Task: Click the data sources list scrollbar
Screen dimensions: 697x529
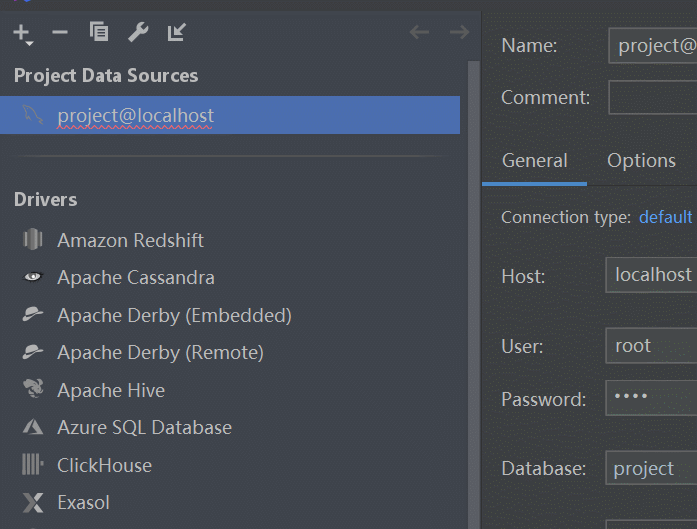Action: click(x=474, y=293)
